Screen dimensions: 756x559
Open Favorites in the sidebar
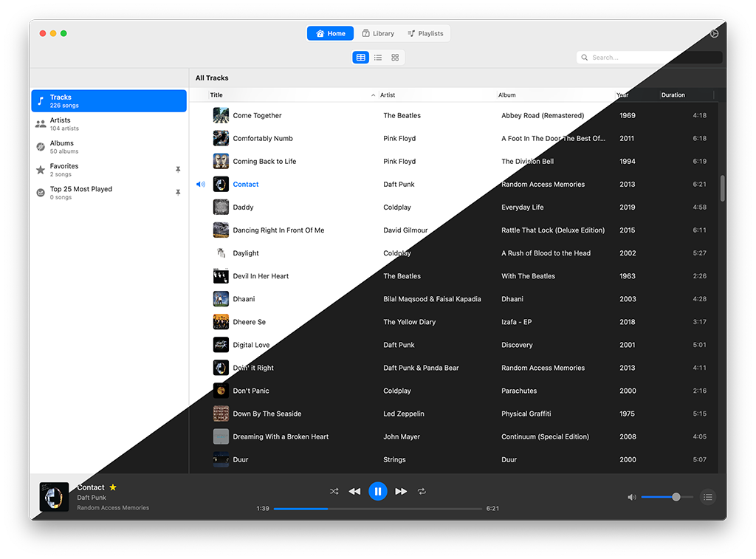coord(109,170)
